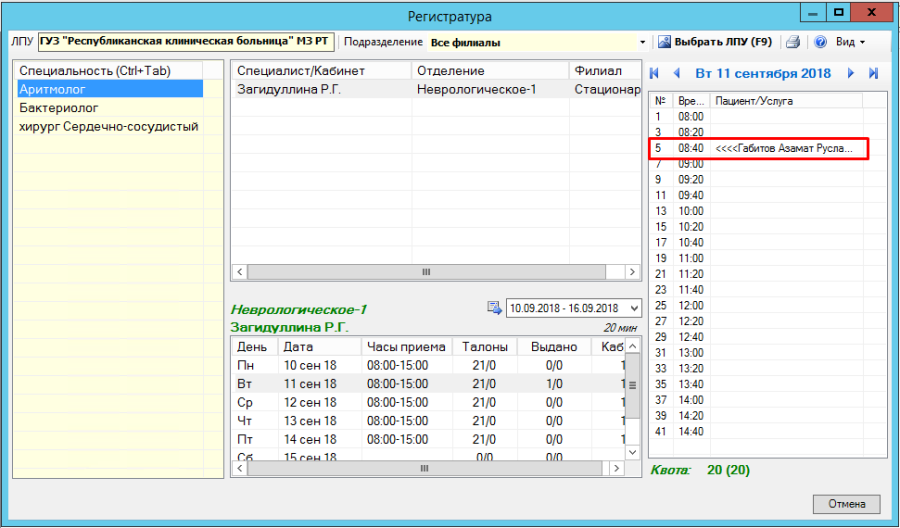This screenshot has height=528, width=900.
Task: Click the 1/0 issued value for Tuesday
Action: [x=554, y=383]
